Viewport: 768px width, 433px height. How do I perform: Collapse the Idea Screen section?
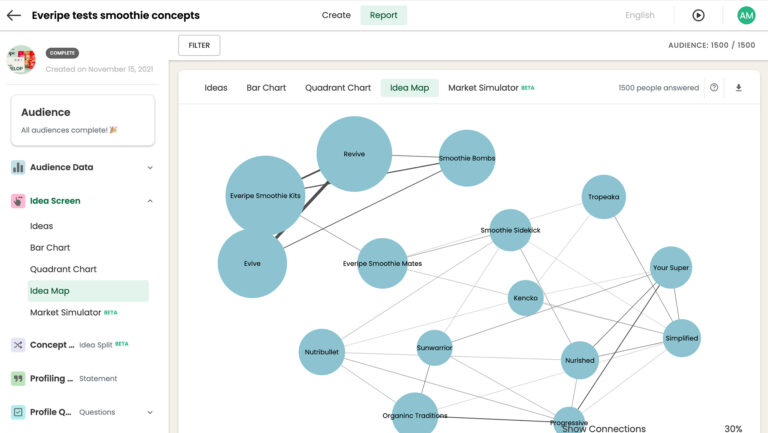tap(150, 201)
